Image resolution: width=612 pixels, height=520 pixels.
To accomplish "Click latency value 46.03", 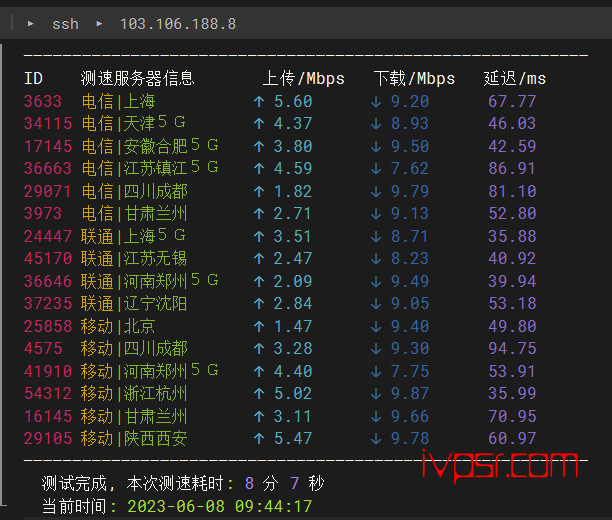I will coord(512,123).
